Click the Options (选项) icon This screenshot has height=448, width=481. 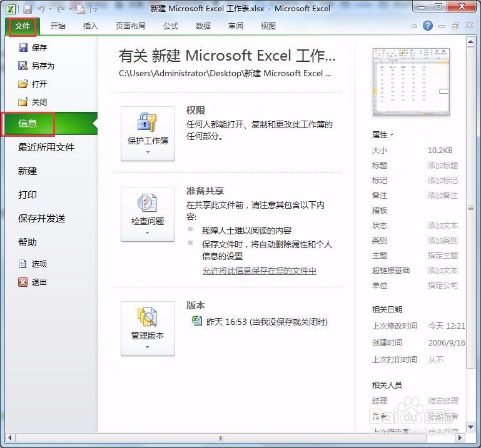click(x=23, y=264)
